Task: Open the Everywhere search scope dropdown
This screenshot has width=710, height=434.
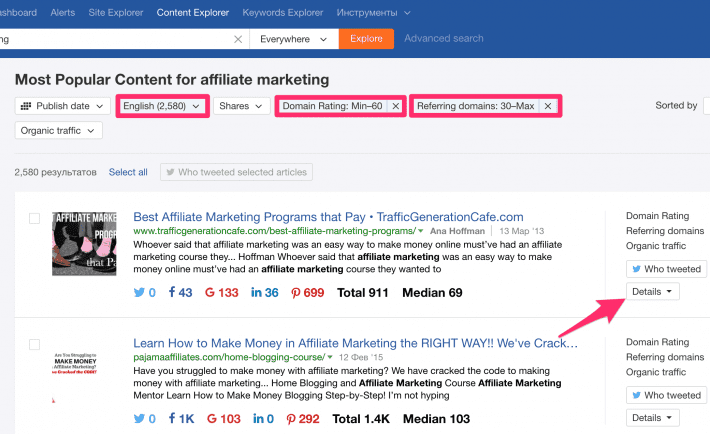Action: click(x=292, y=39)
